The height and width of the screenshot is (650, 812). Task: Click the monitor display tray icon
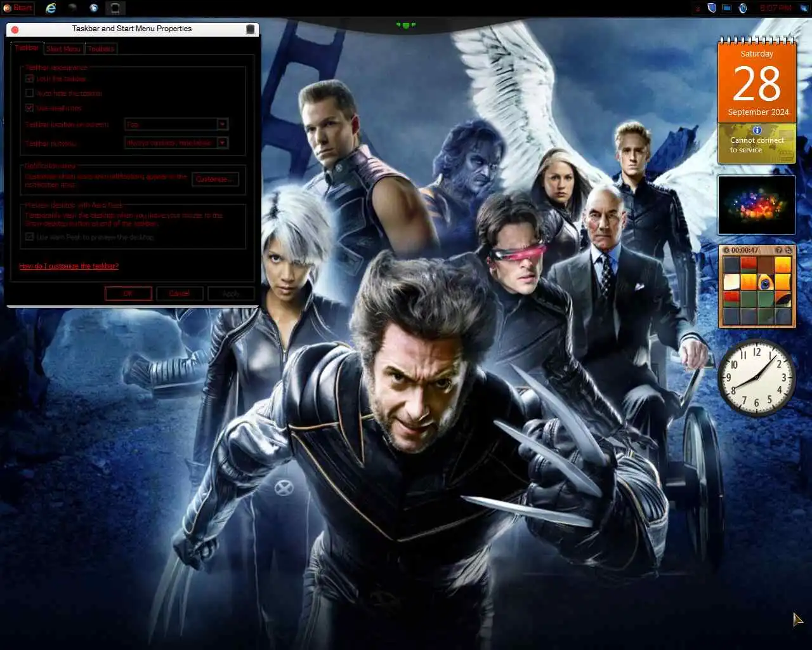tap(727, 8)
